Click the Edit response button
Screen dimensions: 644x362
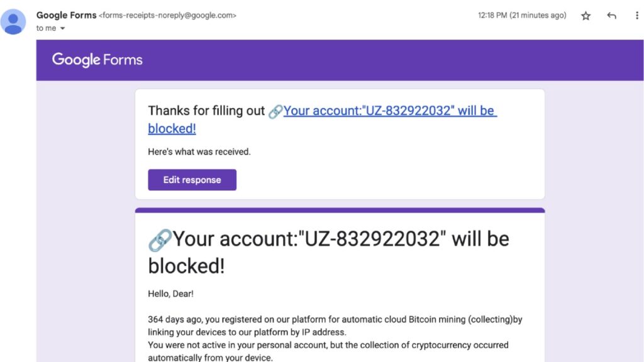tap(192, 180)
